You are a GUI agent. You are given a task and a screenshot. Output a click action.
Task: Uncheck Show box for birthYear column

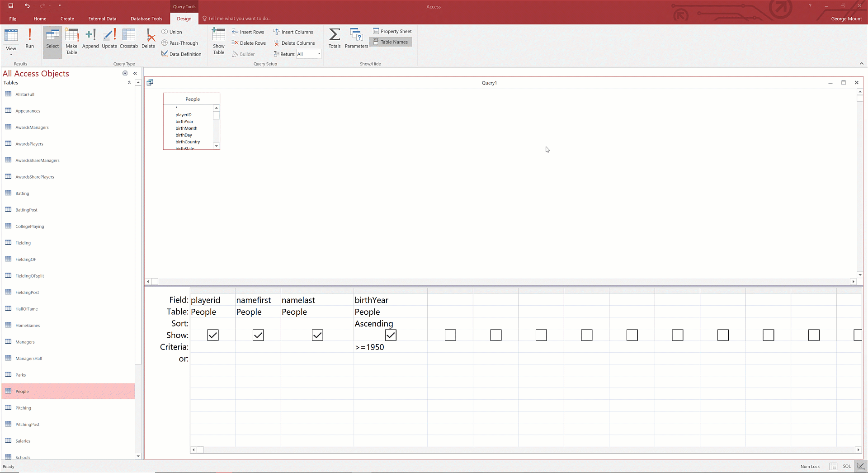pyautogui.click(x=391, y=335)
